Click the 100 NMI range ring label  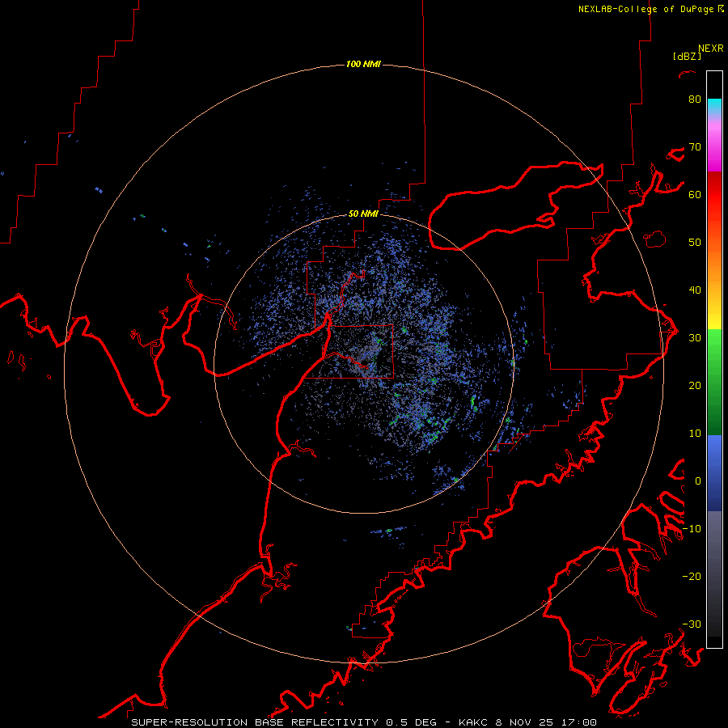pos(363,64)
